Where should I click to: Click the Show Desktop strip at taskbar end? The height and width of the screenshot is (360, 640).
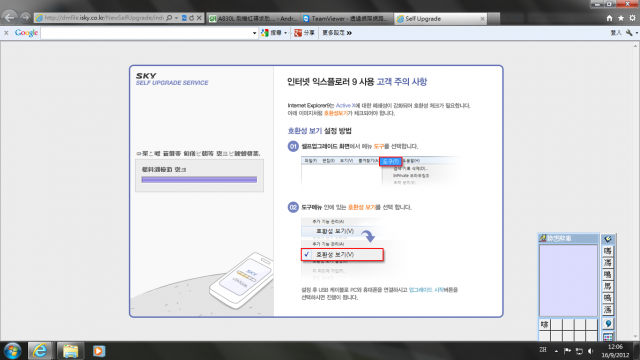(636, 351)
